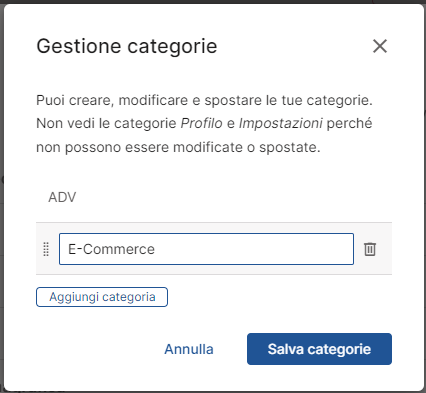Viewport: 426px width, 393px height.
Task: Select the ADV category row
Action: click(x=214, y=197)
